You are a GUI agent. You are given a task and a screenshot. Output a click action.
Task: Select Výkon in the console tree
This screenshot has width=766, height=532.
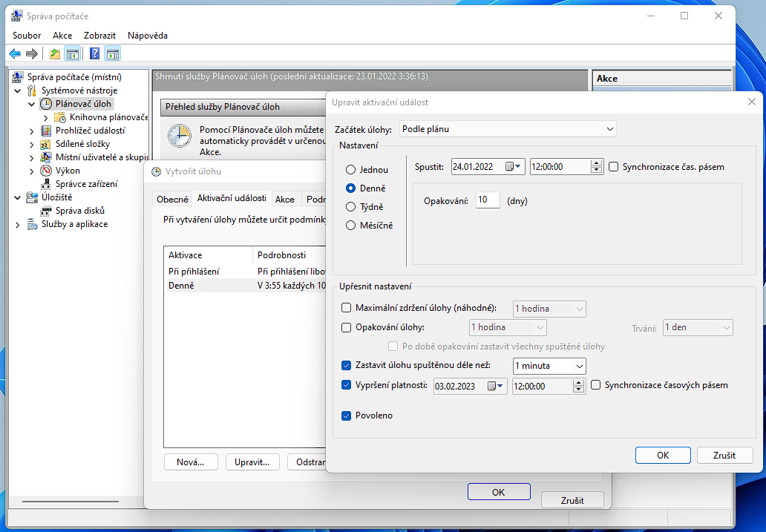click(x=68, y=171)
